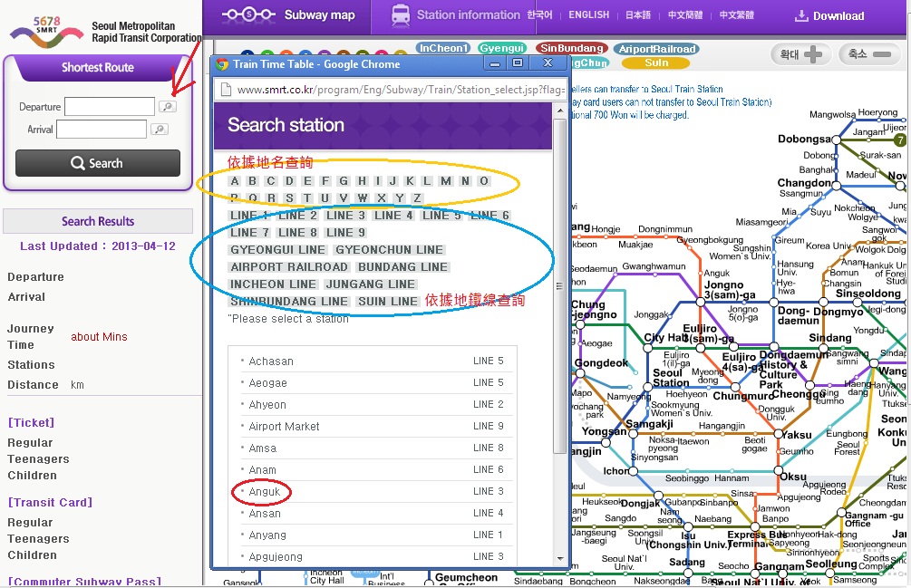Click the dark Search button
This screenshot has height=588, width=911.
point(98,163)
